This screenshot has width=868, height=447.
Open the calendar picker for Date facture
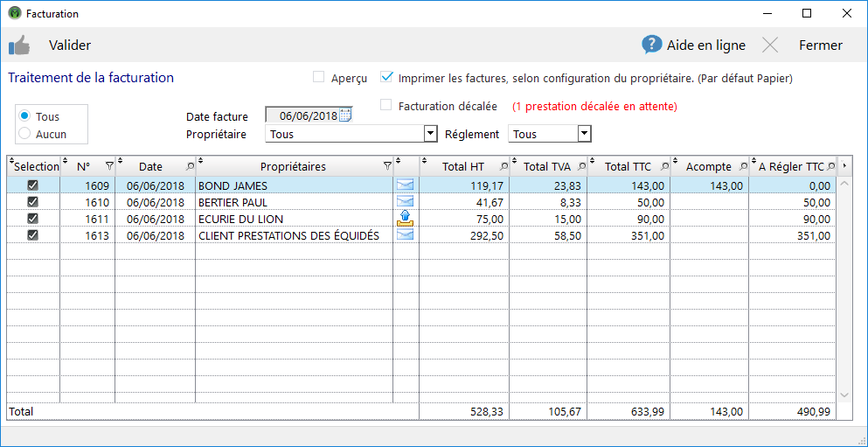[344, 115]
